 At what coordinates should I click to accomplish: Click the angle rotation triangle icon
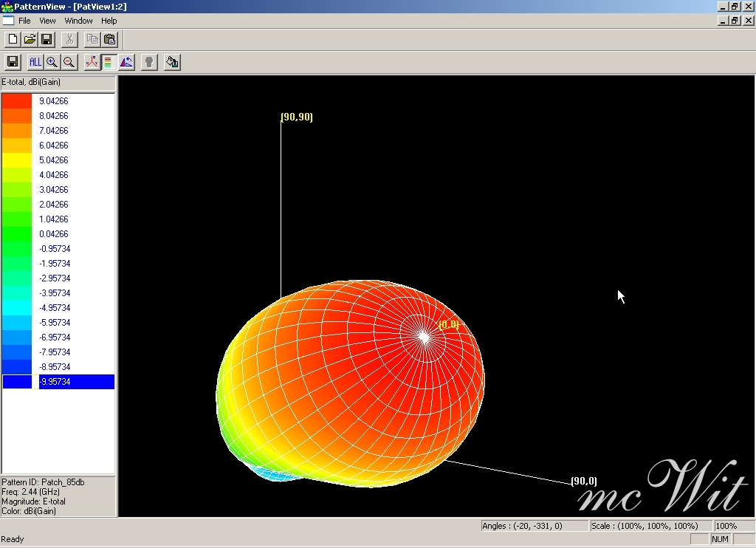pyautogui.click(x=126, y=62)
